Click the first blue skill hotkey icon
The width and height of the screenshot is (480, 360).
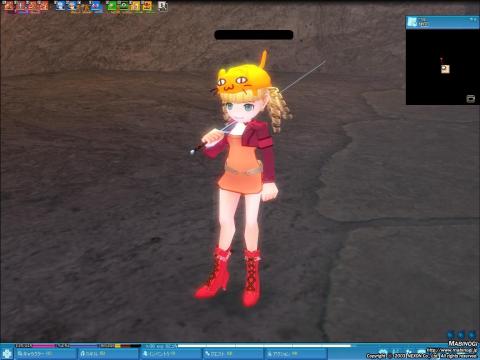tap(60, 6)
